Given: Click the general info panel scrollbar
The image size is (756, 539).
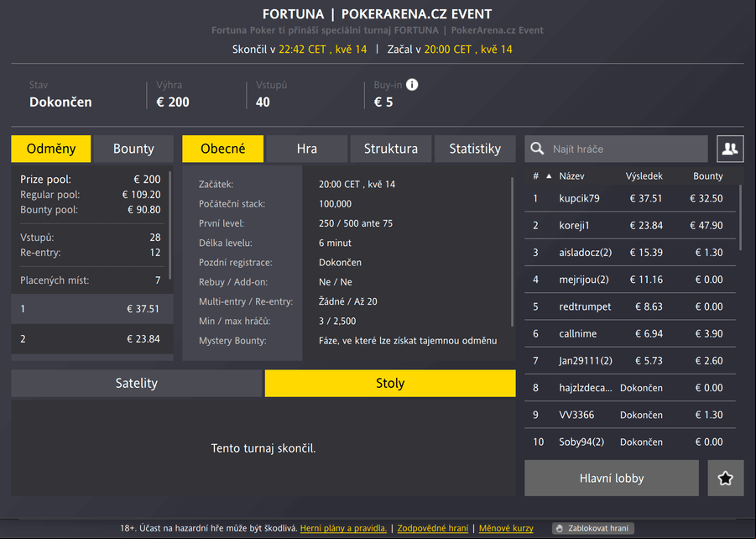Looking at the screenshot, I should pyautogui.click(x=512, y=253).
